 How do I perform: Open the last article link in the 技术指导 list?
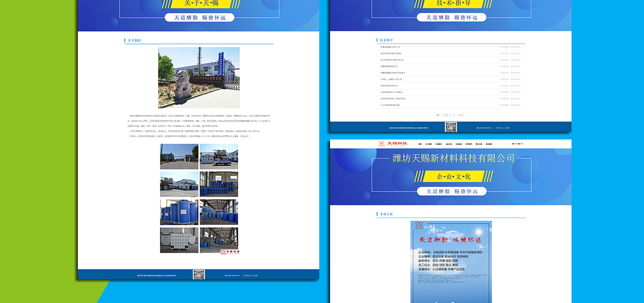tap(390, 105)
